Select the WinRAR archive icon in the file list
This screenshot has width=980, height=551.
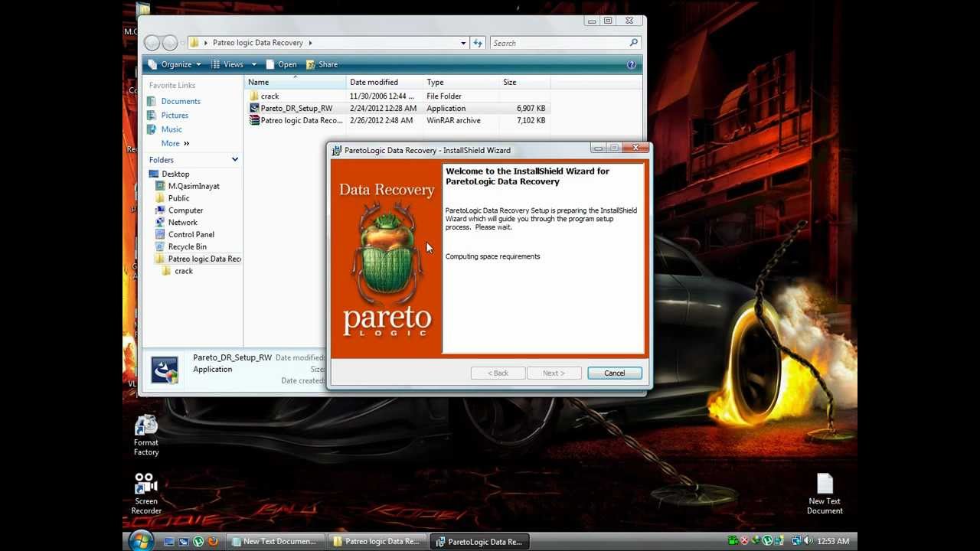254,120
